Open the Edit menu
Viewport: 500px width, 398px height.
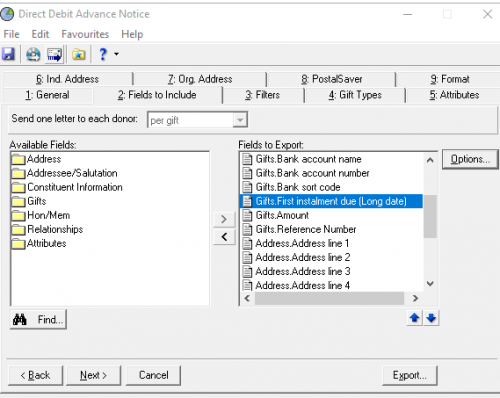click(40, 34)
